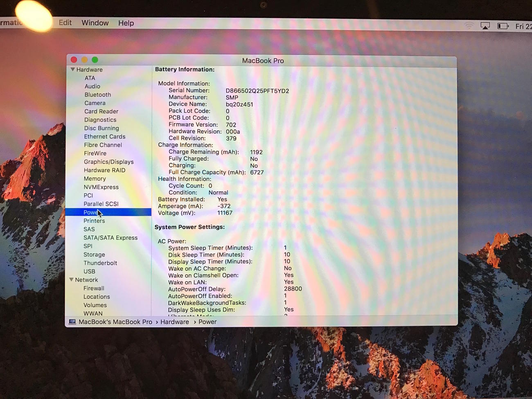
Task: Click the MacBook Pro window title
Action: click(x=263, y=61)
